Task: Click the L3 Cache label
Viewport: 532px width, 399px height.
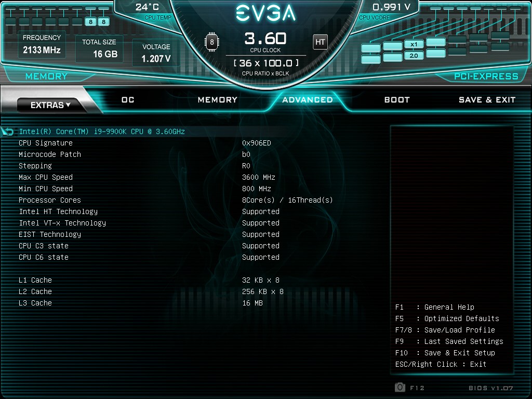Action: (x=35, y=303)
